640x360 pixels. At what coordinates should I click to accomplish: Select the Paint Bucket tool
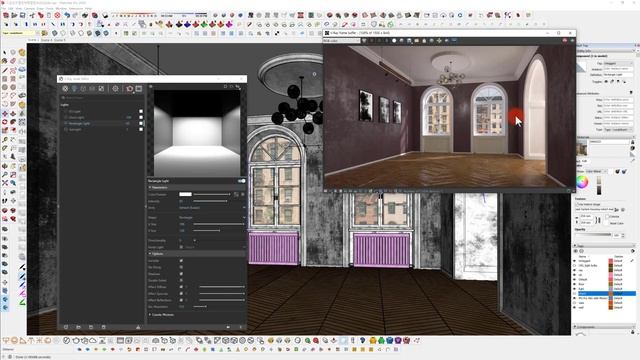(4, 61)
